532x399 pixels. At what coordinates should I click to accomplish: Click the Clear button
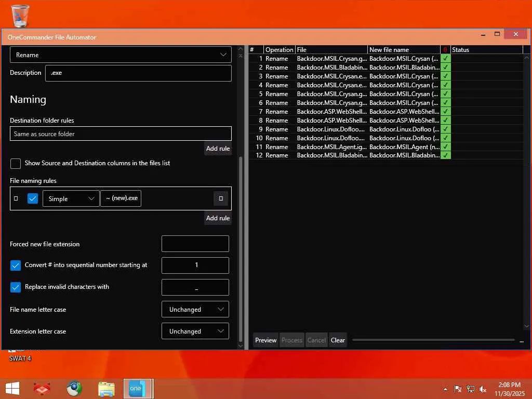pyautogui.click(x=338, y=340)
